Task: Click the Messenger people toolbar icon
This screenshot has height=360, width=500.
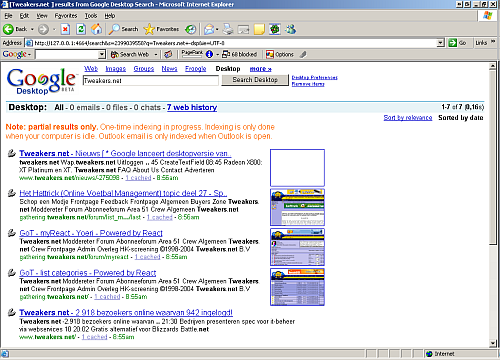Action: pyautogui.click(x=290, y=29)
